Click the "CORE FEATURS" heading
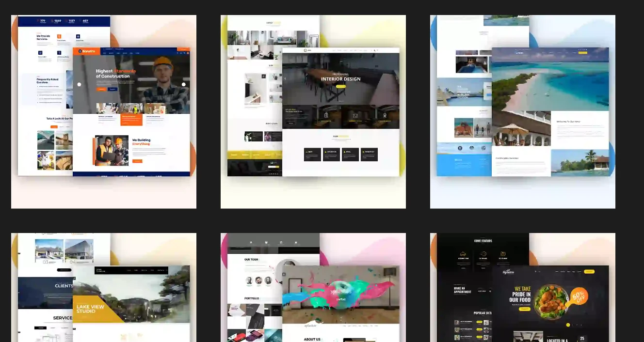 click(483, 241)
